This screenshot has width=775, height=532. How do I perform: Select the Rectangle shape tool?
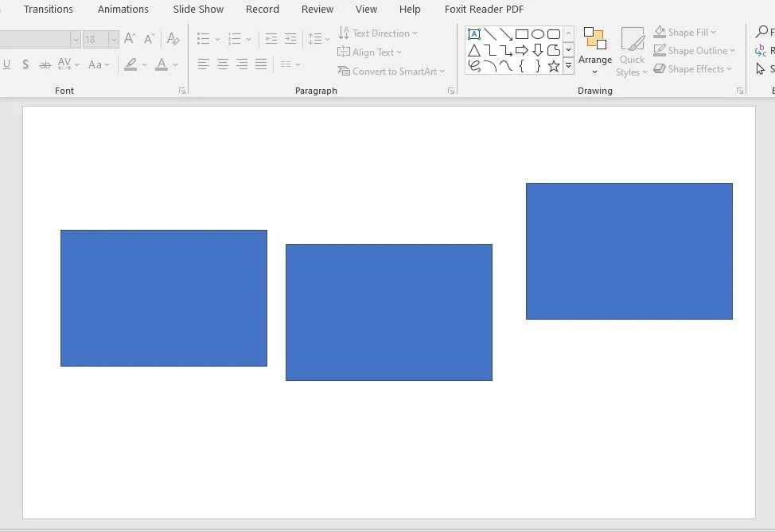tap(522, 33)
